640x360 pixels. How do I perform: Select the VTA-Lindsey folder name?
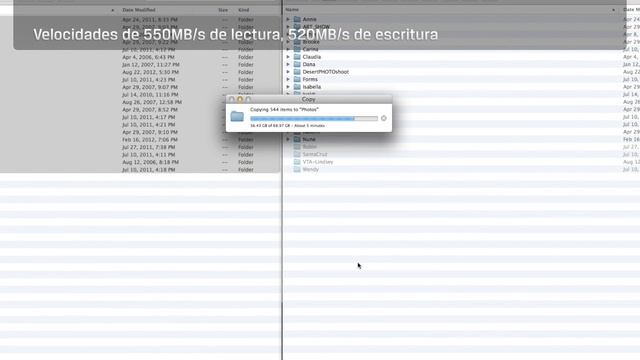pos(318,162)
